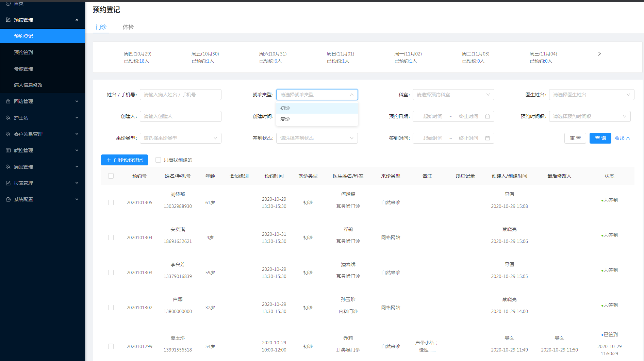Select 周三(11月04) date entry
The width and height of the screenshot is (644, 361).
click(x=543, y=57)
